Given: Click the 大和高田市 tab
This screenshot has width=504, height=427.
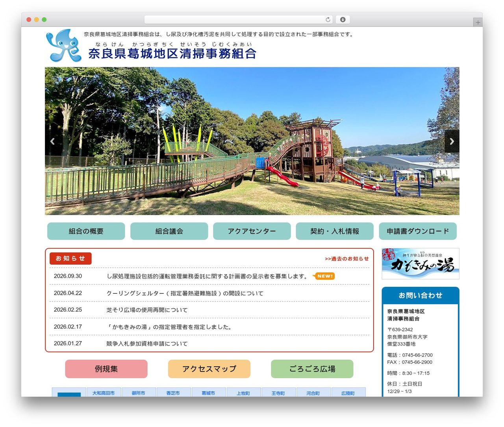Looking at the screenshot, I should tap(104, 392).
